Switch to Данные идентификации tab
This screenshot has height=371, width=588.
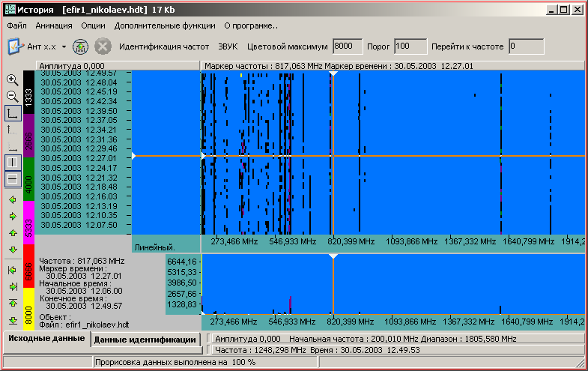click(145, 340)
